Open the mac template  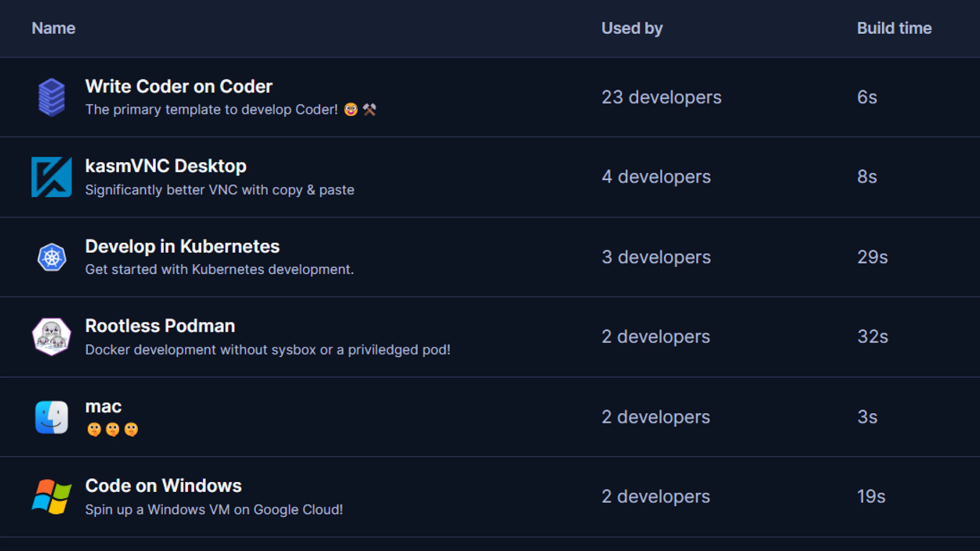[103, 407]
